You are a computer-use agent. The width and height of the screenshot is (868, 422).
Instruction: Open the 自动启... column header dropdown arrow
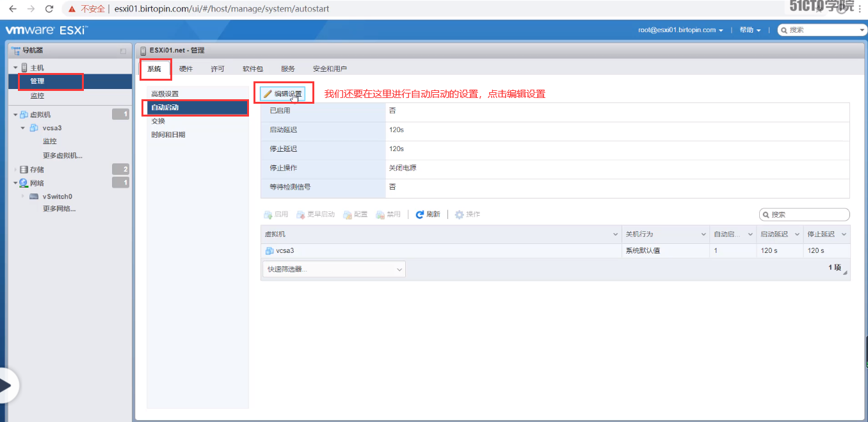click(750, 234)
